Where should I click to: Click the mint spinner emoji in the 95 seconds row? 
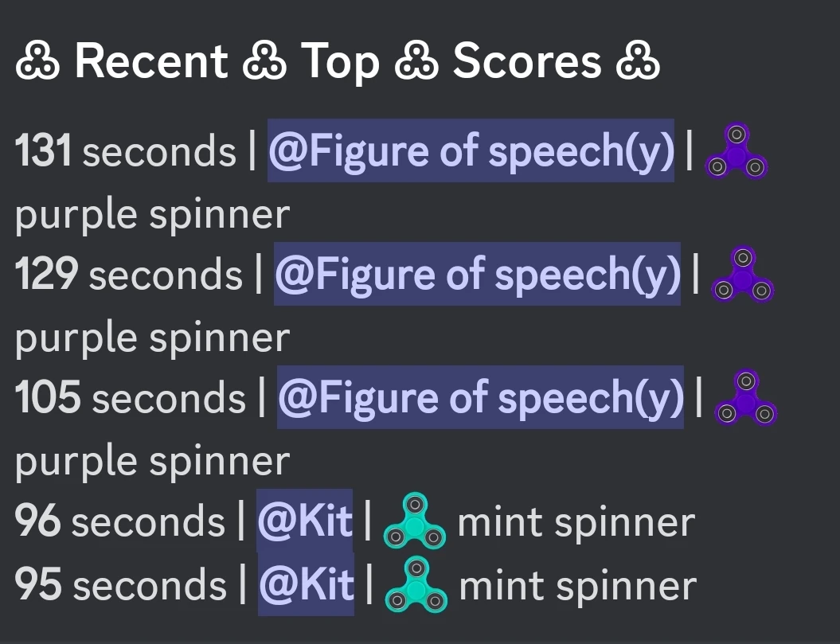417,587
